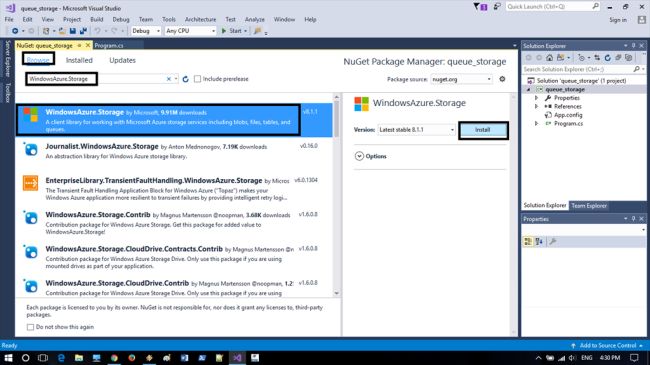Collapse the queue_storage project node
This screenshot has width=650, height=365.
coord(529,89)
